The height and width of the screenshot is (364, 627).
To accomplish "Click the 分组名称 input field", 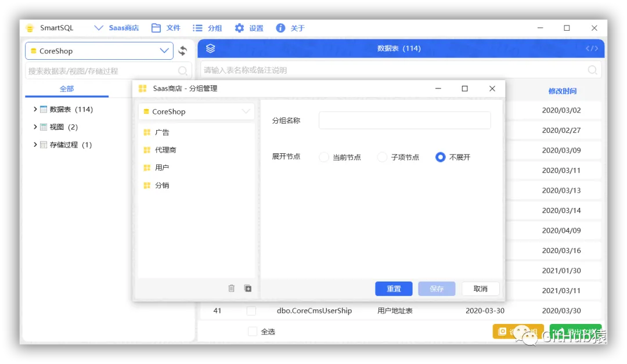I will (405, 120).
